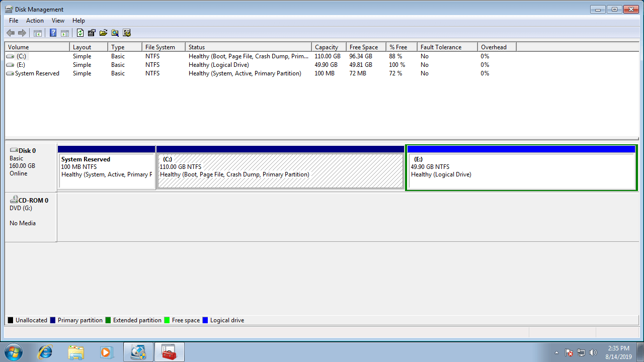644x362 pixels.
Task: Click the rightmost toolbar settings icon
Action: point(127,33)
